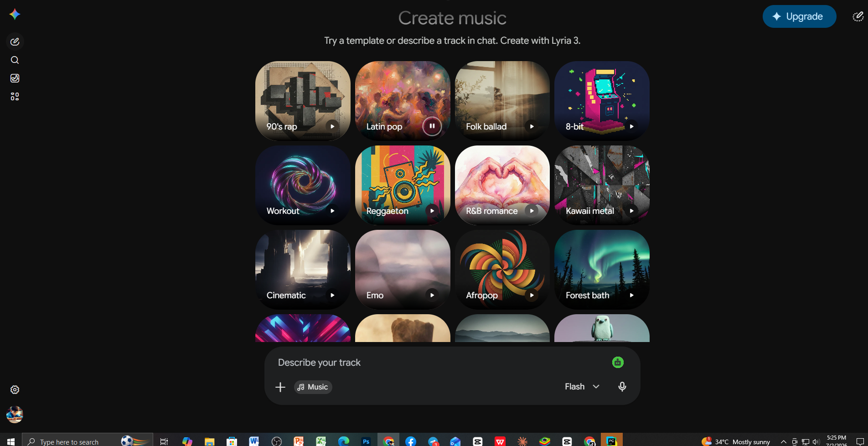
Task: Open temporary chat icon beside Upgrade
Action: click(858, 17)
